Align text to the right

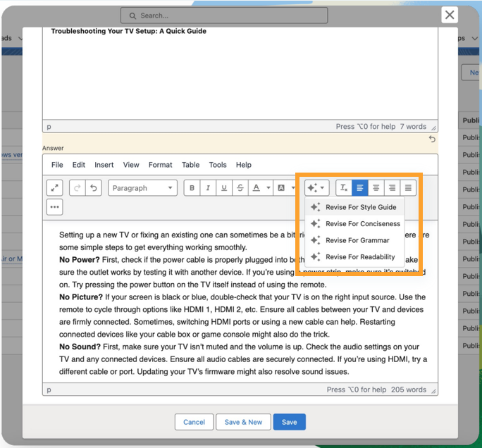(393, 188)
